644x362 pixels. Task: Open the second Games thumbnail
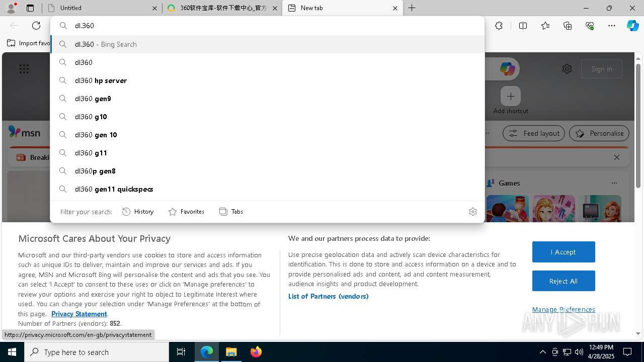[554, 208]
